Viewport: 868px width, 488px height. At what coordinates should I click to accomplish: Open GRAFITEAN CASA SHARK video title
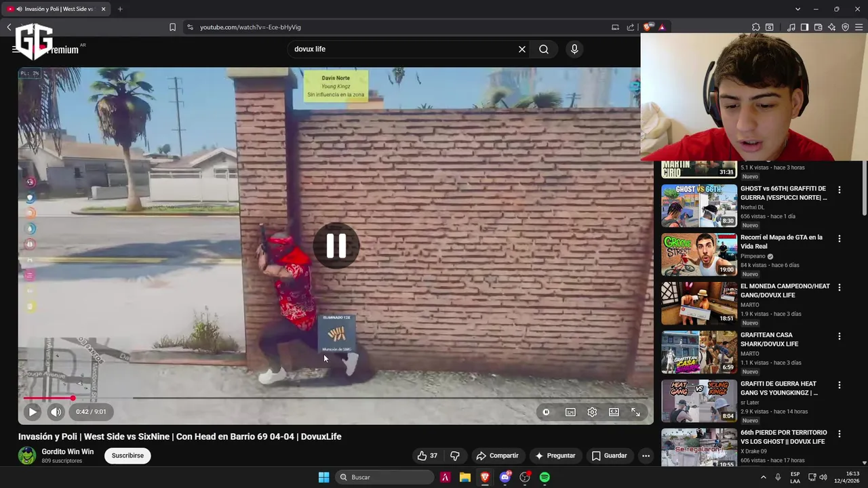[x=769, y=340]
